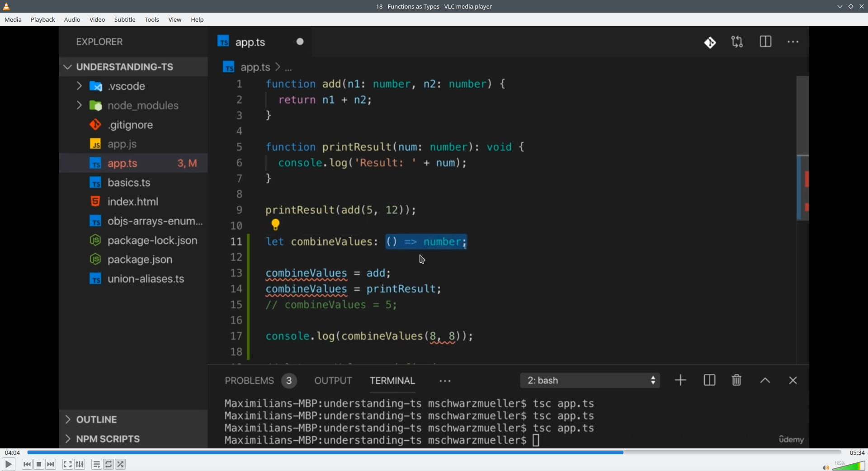Kill terminal with trash icon
Viewport: 868px width, 471px height.
click(x=737, y=381)
